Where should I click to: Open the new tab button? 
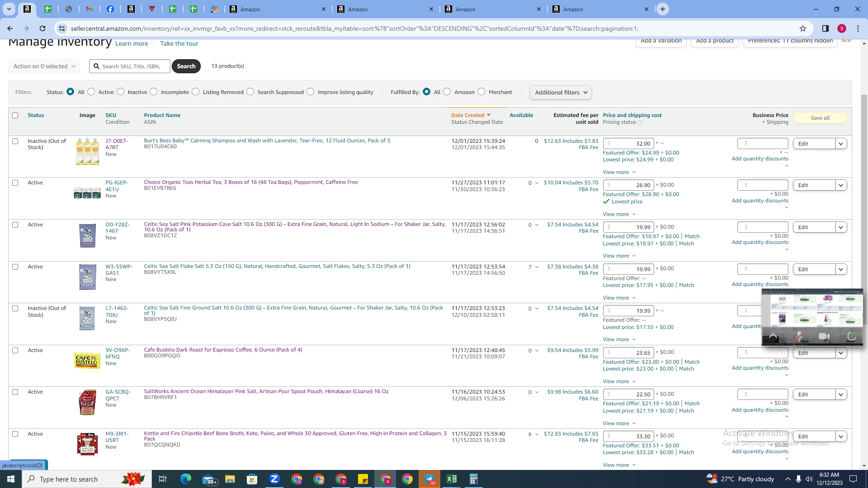coord(663,9)
